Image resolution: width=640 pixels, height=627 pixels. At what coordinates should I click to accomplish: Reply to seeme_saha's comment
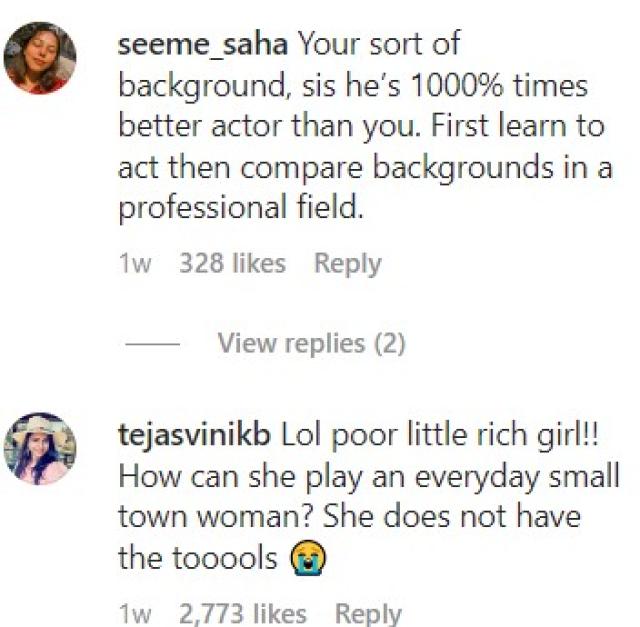point(347,264)
